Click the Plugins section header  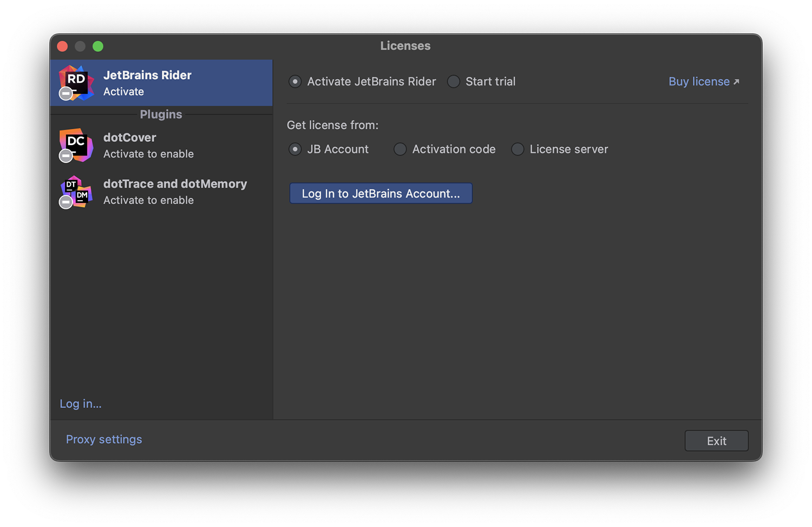(x=161, y=114)
